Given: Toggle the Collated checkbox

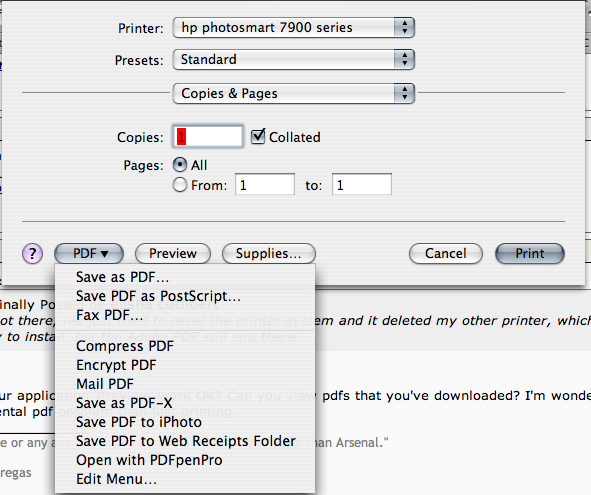Looking at the screenshot, I should tap(258, 136).
